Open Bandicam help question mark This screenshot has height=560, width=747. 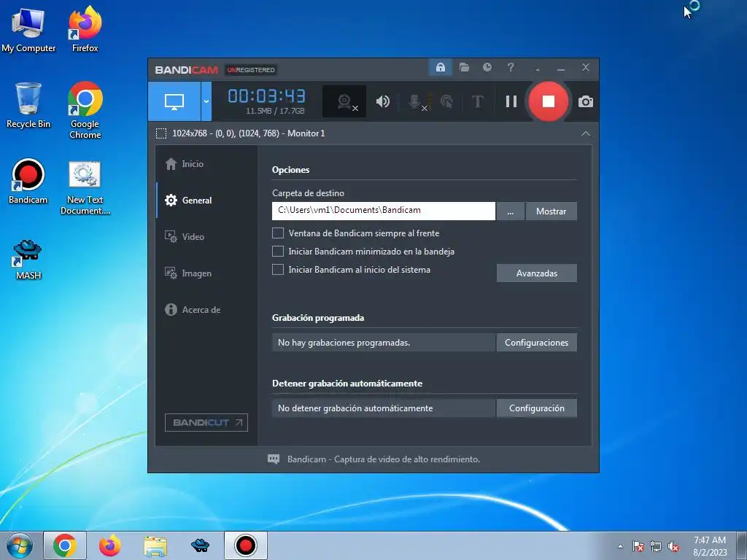tap(510, 68)
